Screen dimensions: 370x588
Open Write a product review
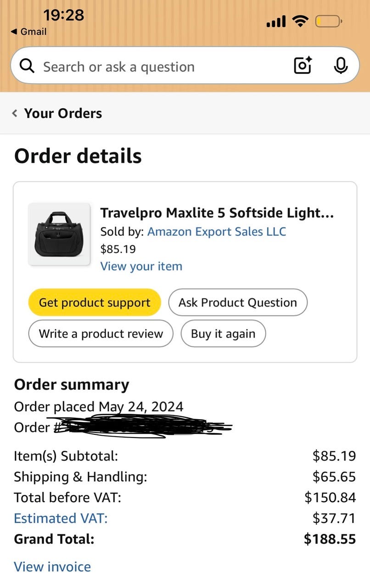click(101, 333)
